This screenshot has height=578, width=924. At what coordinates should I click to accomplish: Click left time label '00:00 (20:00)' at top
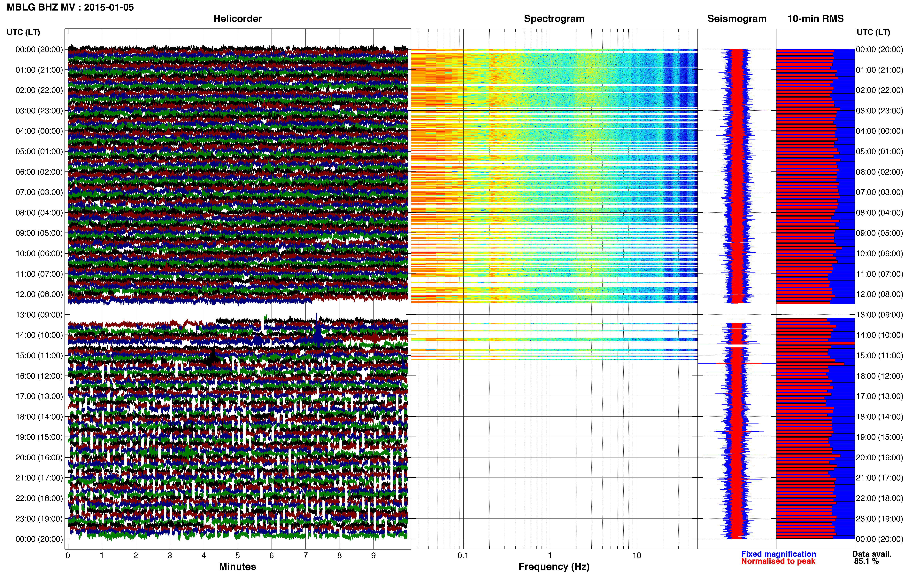39,49
